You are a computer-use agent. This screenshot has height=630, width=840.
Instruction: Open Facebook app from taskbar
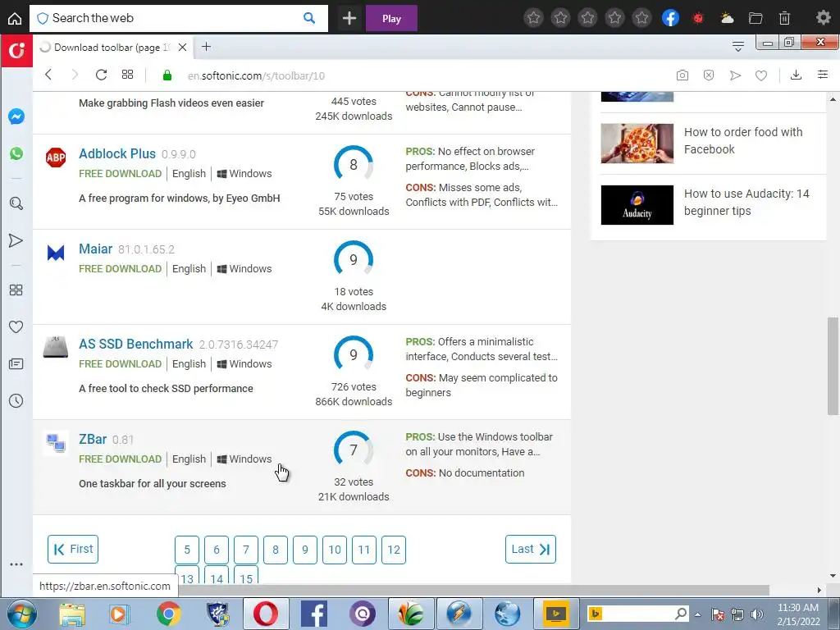point(314,614)
